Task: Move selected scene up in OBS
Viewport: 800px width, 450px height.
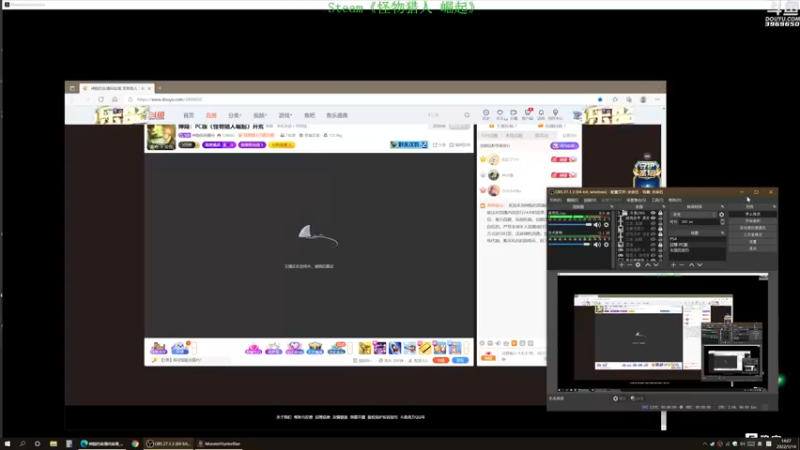Action: pos(691,265)
